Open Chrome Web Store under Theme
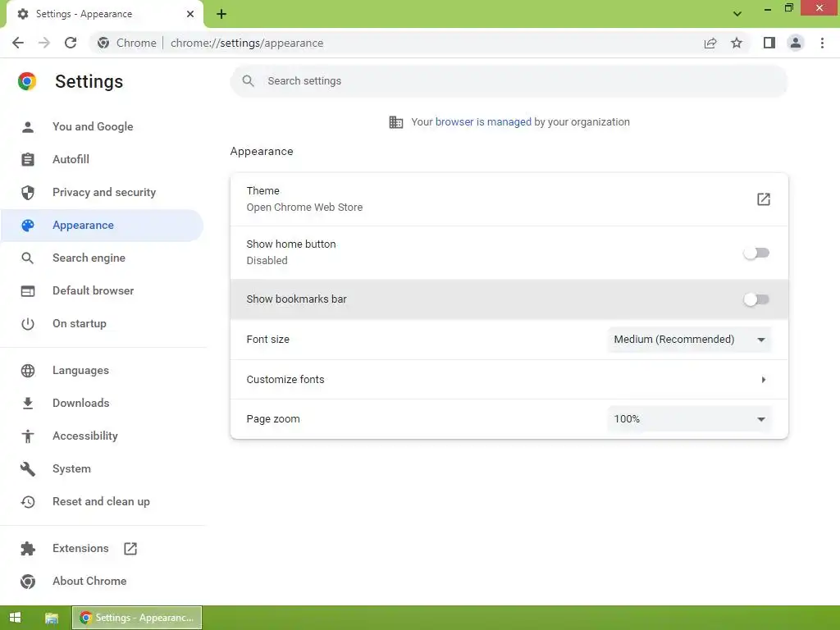This screenshot has height=630, width=840. coord(304,208)
